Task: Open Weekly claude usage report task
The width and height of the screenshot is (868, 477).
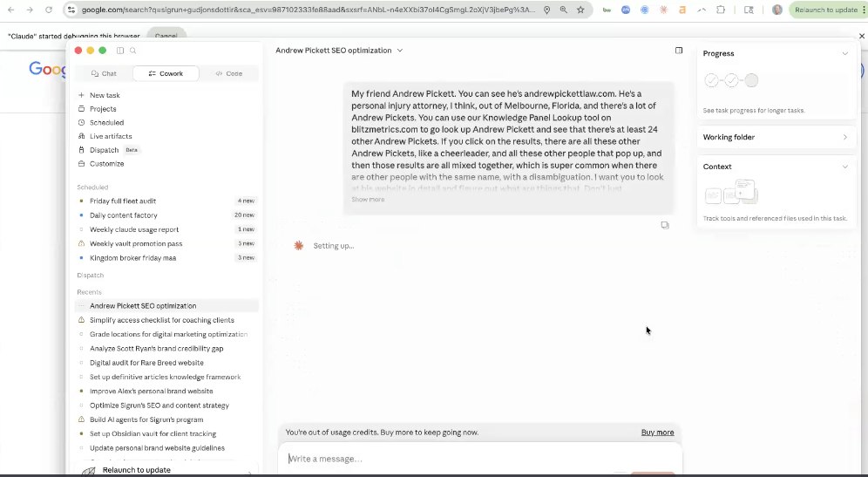Action: click(166, 229)
